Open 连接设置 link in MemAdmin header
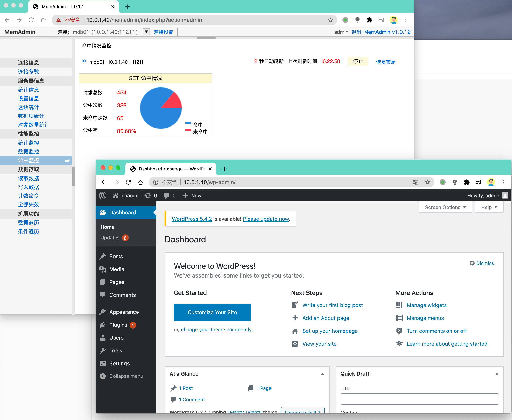This screenshot has width=512, height=420. click(x=163, y=32)
